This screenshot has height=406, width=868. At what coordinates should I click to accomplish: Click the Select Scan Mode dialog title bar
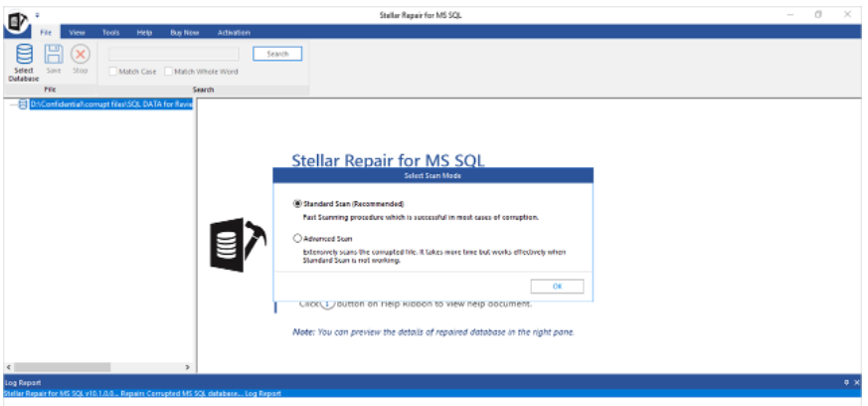point(433,175)
